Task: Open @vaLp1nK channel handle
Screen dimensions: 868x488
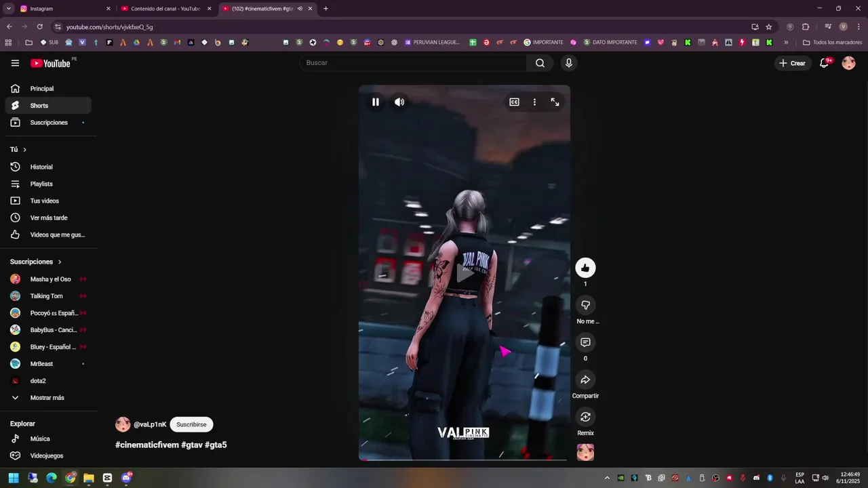Action: coord(150,424)
